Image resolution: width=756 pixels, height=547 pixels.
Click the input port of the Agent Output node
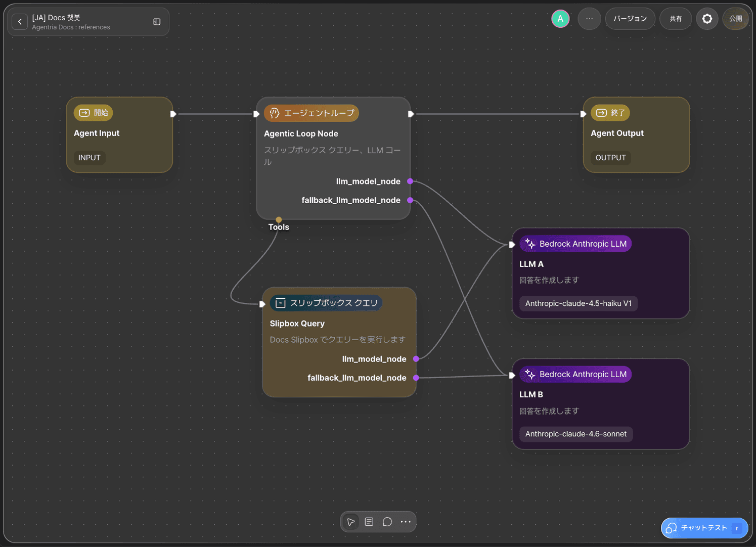[583, 114]
